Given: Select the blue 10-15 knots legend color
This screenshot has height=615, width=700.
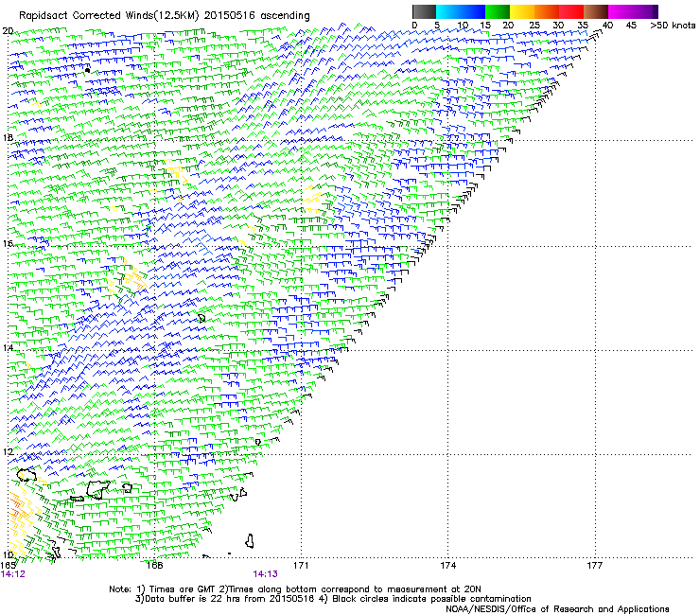Looking at the screenshot, I should coord(473,11).
